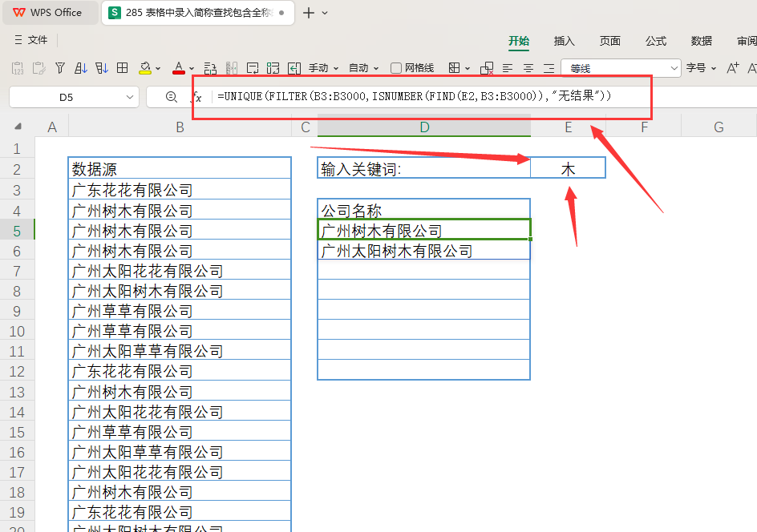The image size is (757, 532).
Task: Select B11 cell 广州太阳草草有限公司
Action: pyautogui.click(x=180, y=351)
